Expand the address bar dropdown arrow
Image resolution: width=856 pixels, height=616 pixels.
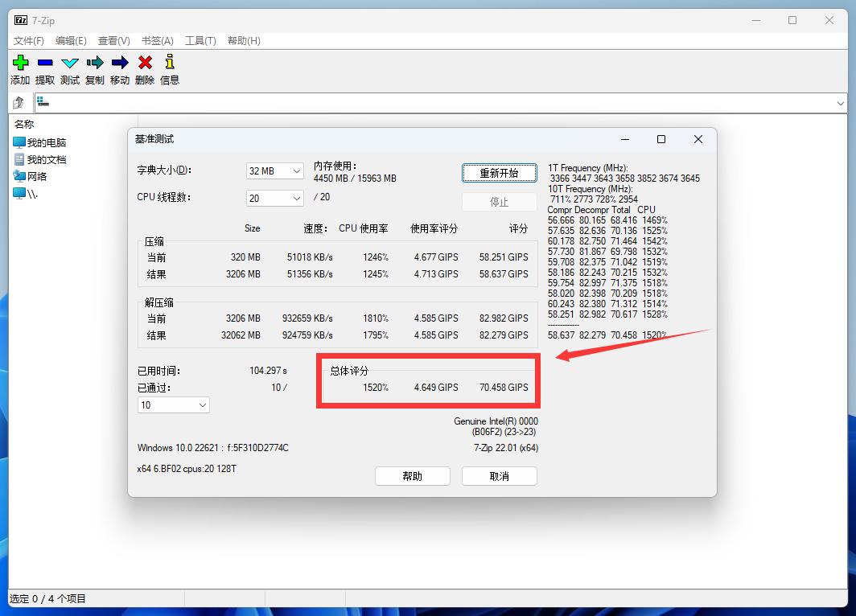(842, 103)
